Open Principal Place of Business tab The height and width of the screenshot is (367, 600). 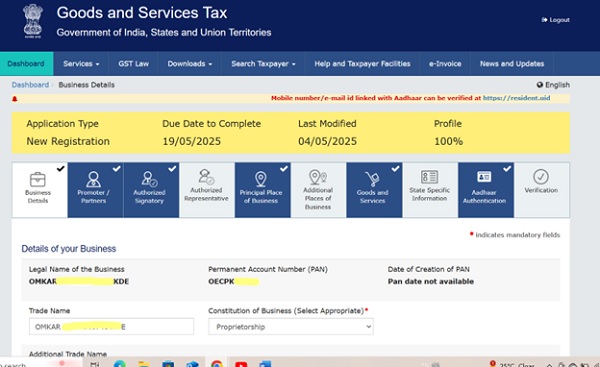(262, 190)
